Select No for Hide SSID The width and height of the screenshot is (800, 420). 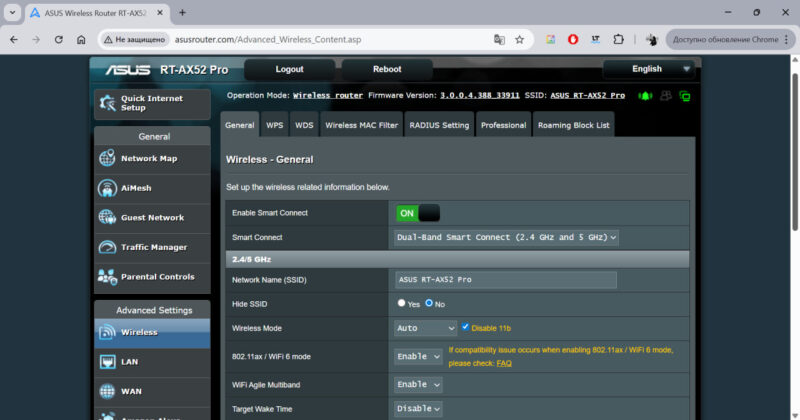coord(429,303)
